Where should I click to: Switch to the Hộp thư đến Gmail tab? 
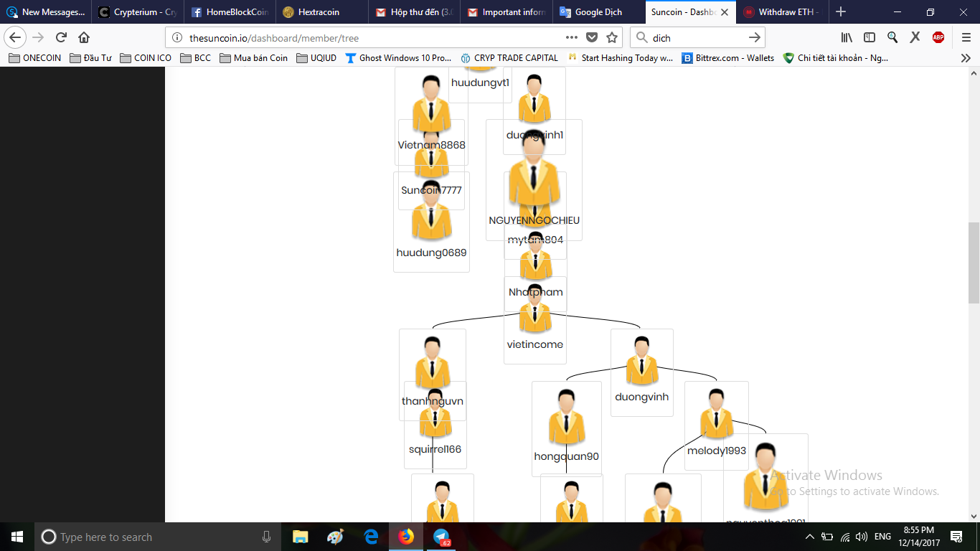[415, 12]
